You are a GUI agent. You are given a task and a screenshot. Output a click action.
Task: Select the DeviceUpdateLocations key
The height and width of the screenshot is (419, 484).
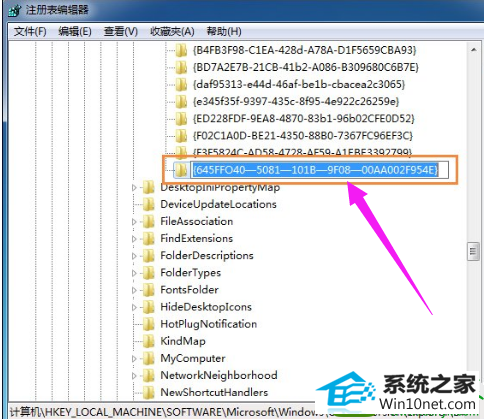(x=218, y=204)
